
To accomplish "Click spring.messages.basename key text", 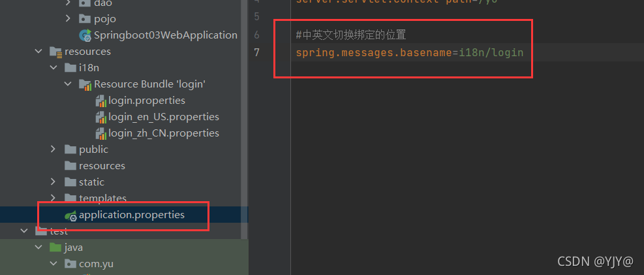I will tap(373, 53).
